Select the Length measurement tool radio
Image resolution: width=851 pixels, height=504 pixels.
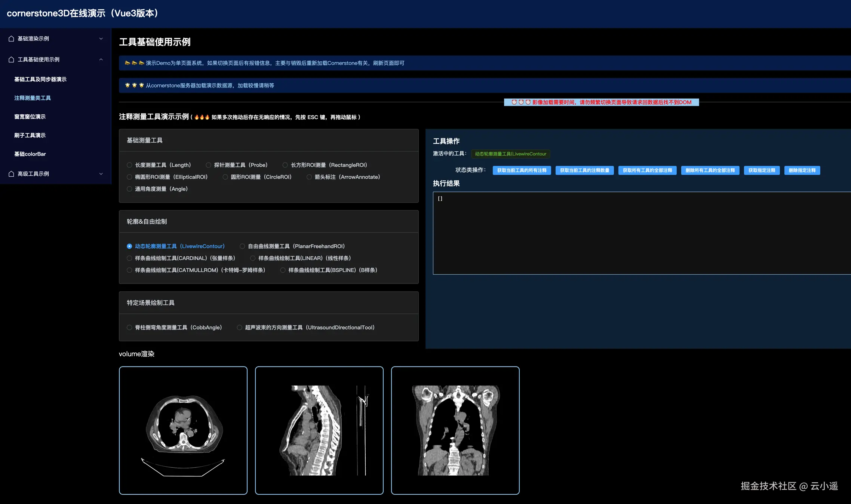tap(129, 165)
